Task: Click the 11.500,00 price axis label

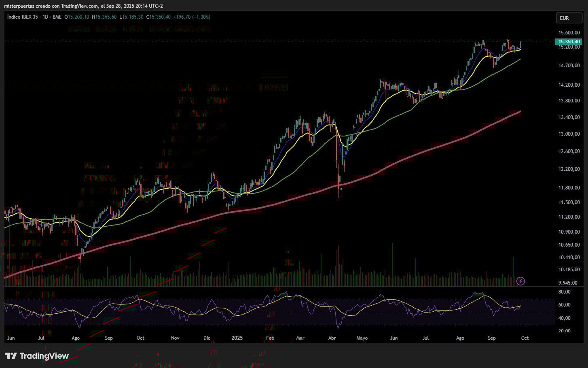Action: point(569,202)
